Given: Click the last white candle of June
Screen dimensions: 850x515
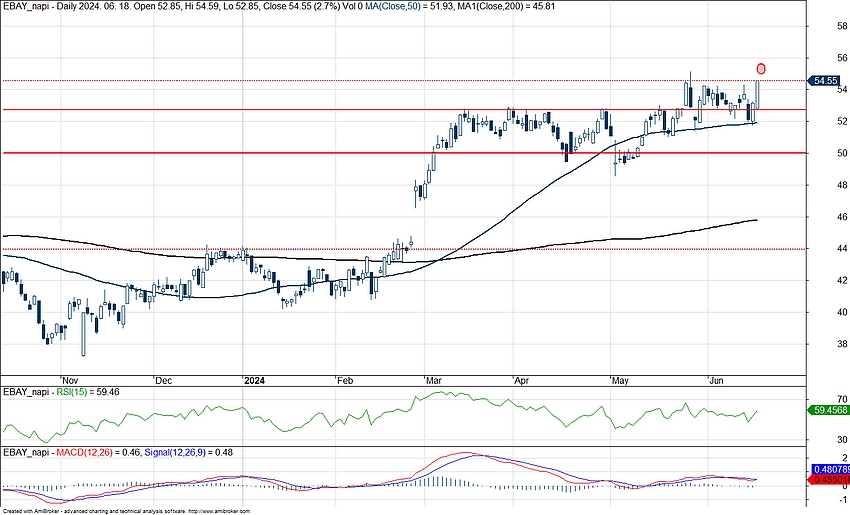Looking at the screenshot, I should pos(757,94).
